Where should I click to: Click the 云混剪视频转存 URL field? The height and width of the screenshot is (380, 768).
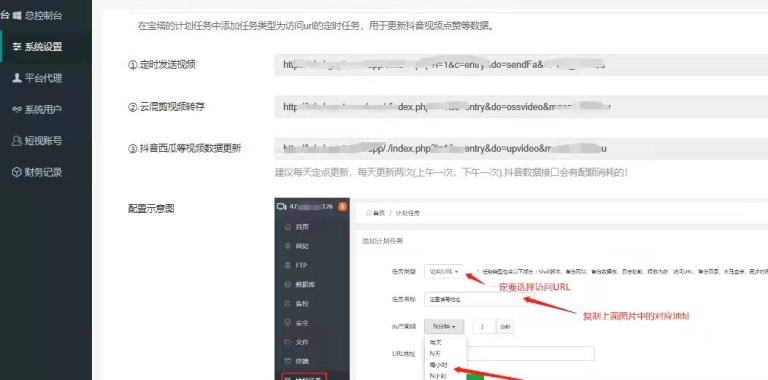pyautogui.click(x=521, y=107)
